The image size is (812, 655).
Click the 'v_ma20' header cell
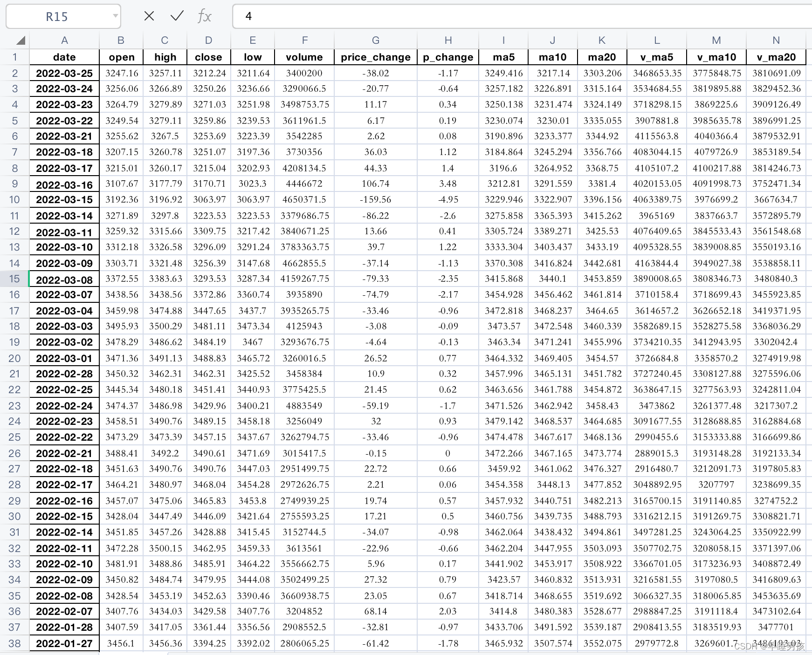776,57
